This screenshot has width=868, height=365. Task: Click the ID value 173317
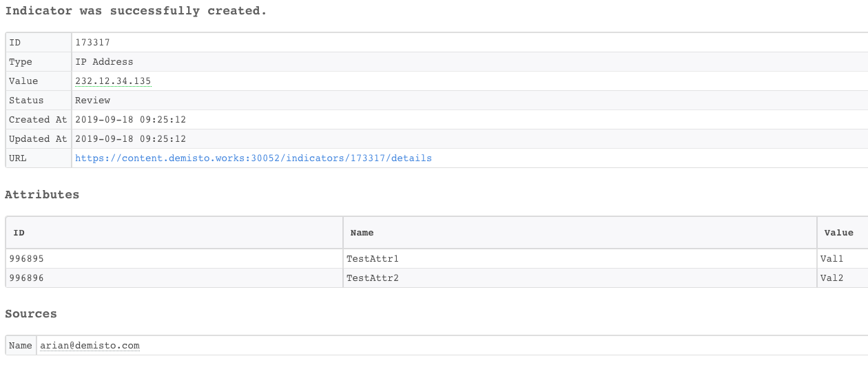point(92,43)
